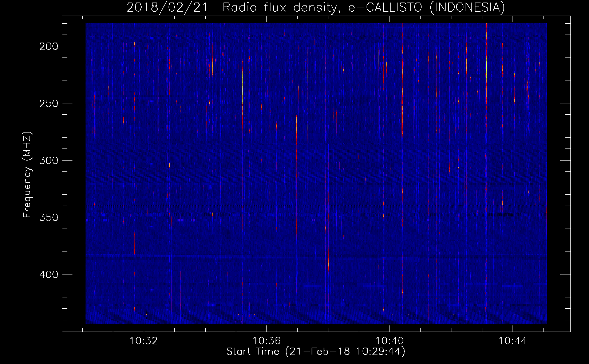589x364 pixels.
Task: Click the 200 frequency tick label
Action: pos(49,46)
